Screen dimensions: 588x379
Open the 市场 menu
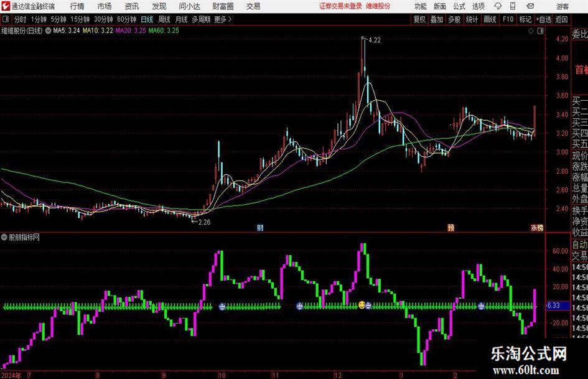coord(105,6)
